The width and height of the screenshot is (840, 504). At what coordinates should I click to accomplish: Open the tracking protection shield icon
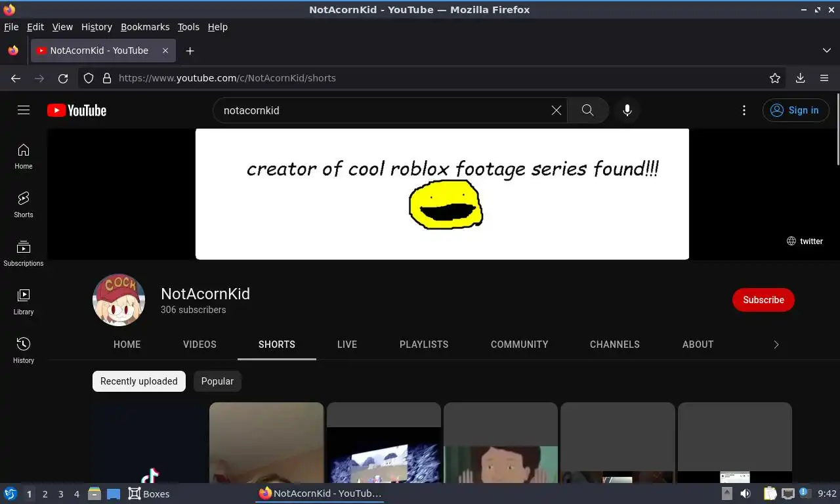[x=89, y=78]
